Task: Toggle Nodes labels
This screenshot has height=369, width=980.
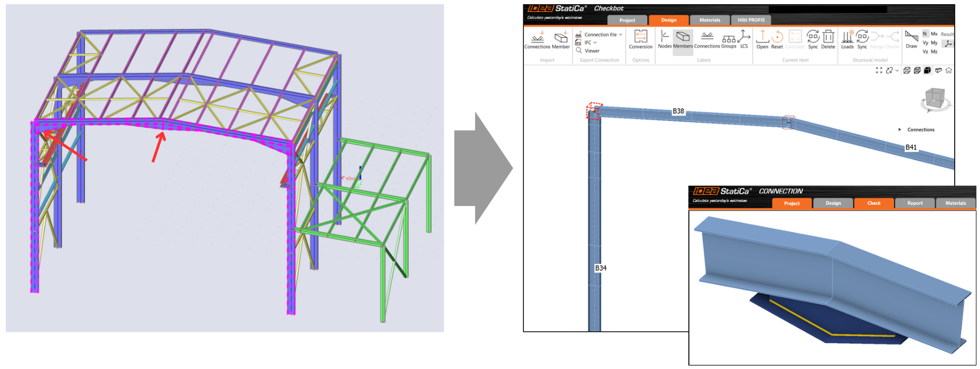Action: click(x=665, y=40)
